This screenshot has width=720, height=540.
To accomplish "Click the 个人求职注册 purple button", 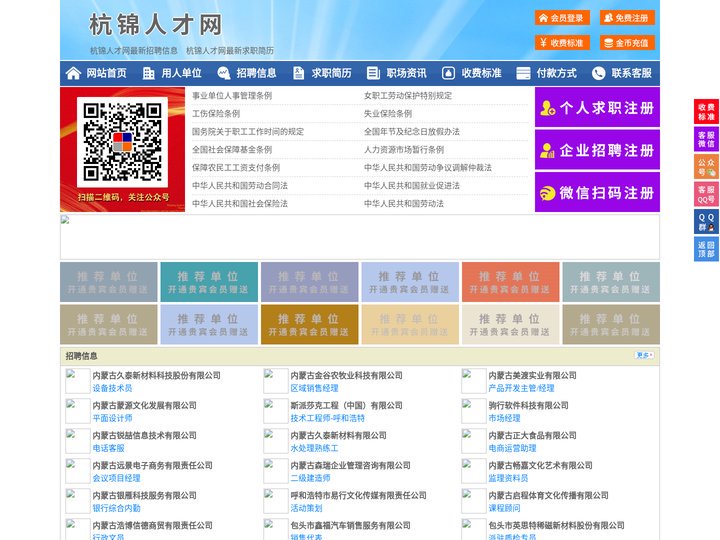I will pos(597,107).
